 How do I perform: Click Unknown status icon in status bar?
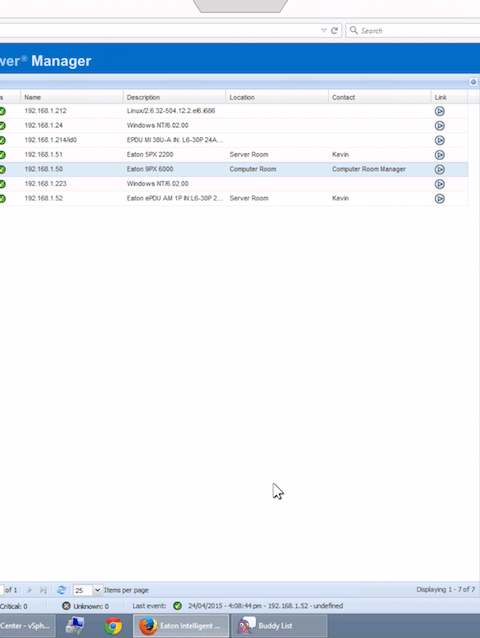pyautogui.click(x=66, y=606)
